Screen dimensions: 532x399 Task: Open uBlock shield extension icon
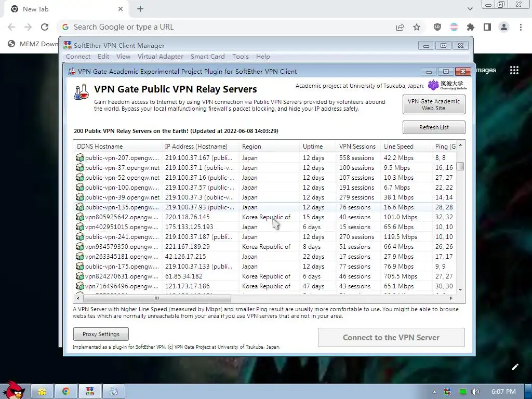coord(437,27)
